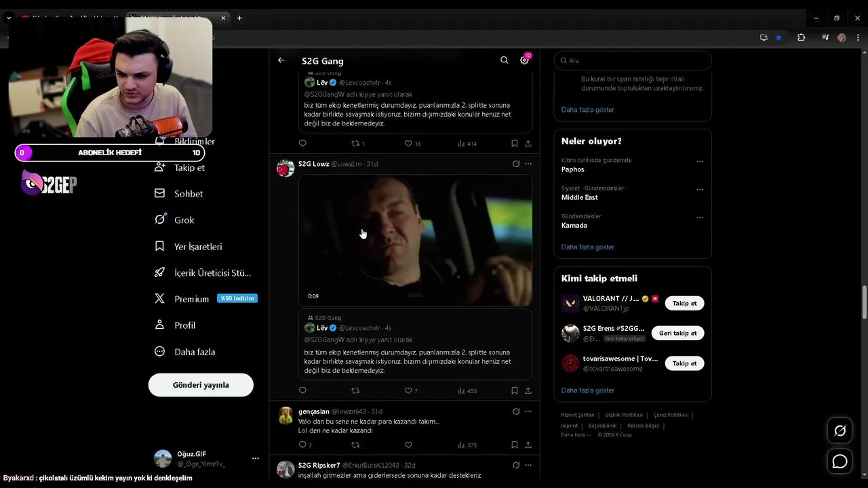Click the Ara search input field
Image resolution: width=868 pixels, height=488 pixels.
(633, 60)
